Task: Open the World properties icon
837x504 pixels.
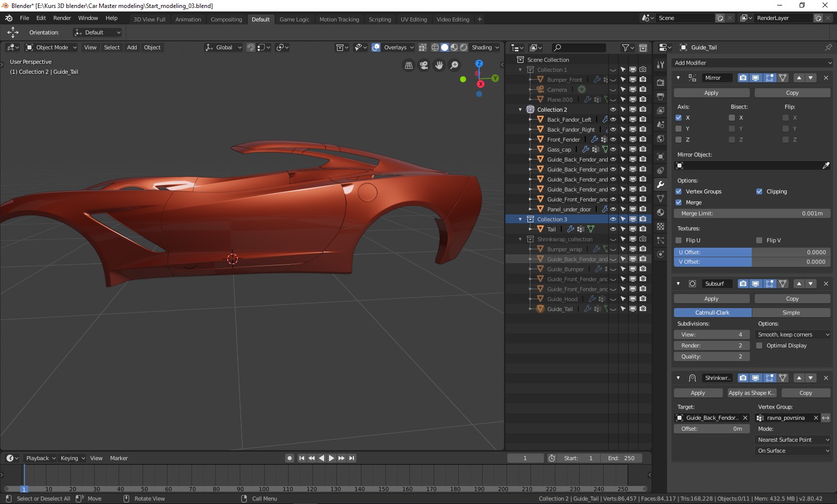Action: (x=661, y=139)
